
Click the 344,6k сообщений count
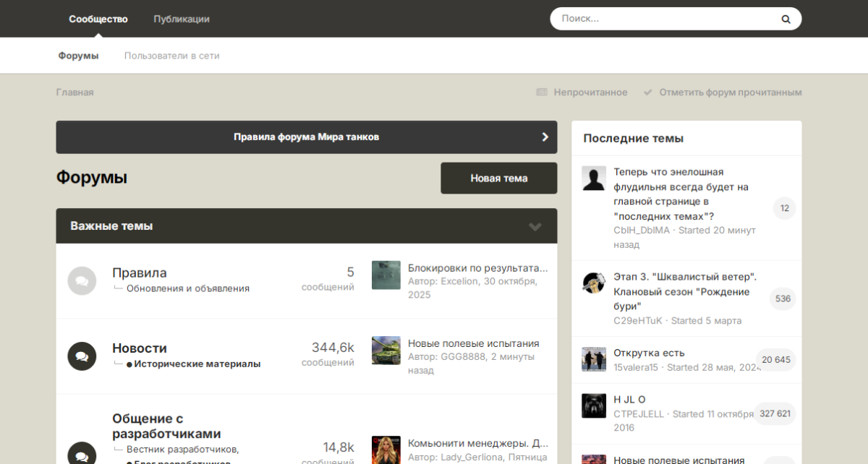point(333,348)
